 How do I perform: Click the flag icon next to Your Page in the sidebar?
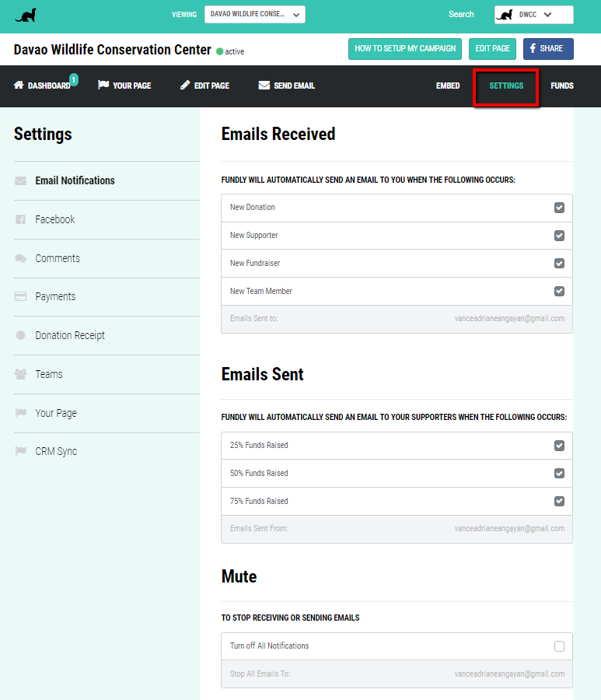coord(20,412)
